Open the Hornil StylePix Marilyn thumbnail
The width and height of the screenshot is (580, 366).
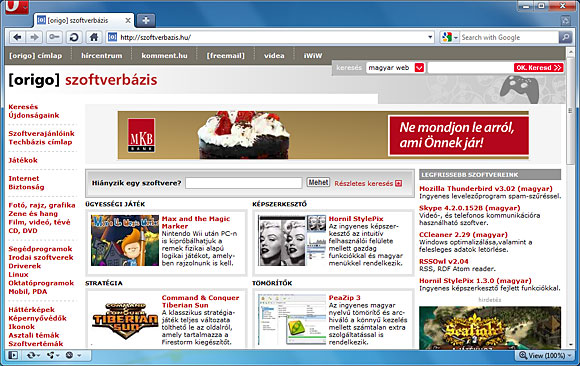point(292,240)
